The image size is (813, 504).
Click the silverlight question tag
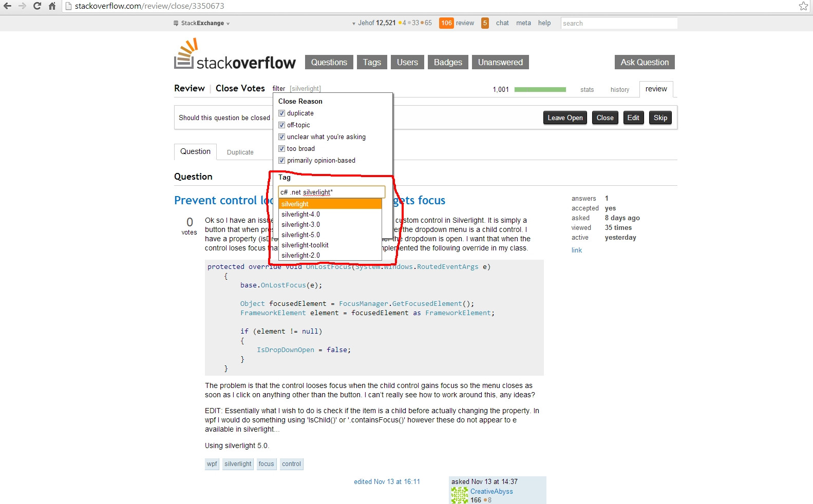click(238, 464)
